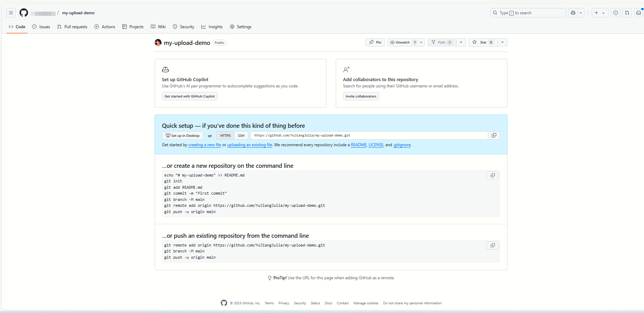
Task: Click the plus Create new icon
Action: (x=596, y=13)
